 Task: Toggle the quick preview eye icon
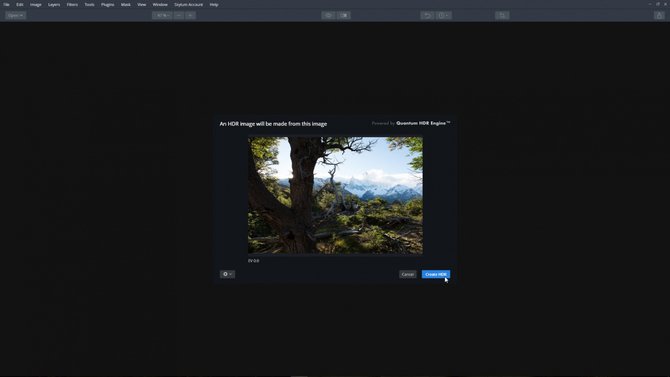click(328, 15)
